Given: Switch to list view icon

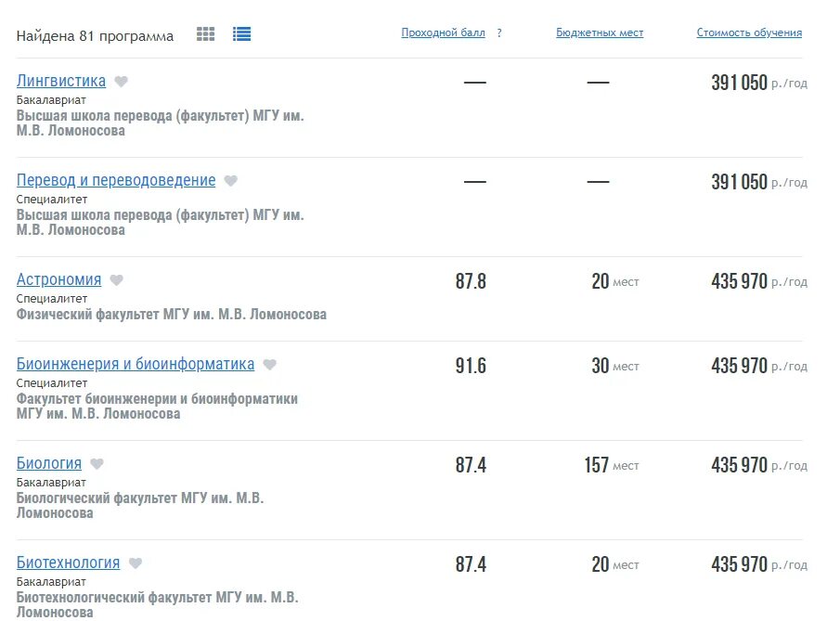Looking at the screenshot, I should click(242, 34).
